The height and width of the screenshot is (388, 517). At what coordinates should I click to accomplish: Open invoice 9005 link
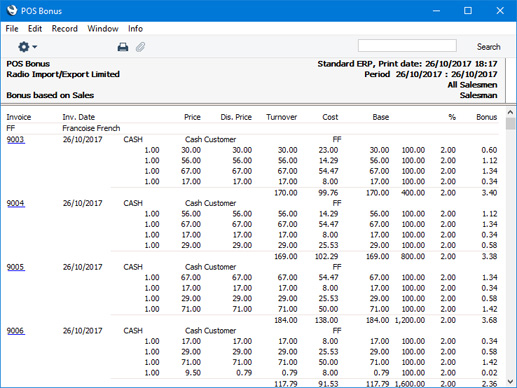[16, 267]
